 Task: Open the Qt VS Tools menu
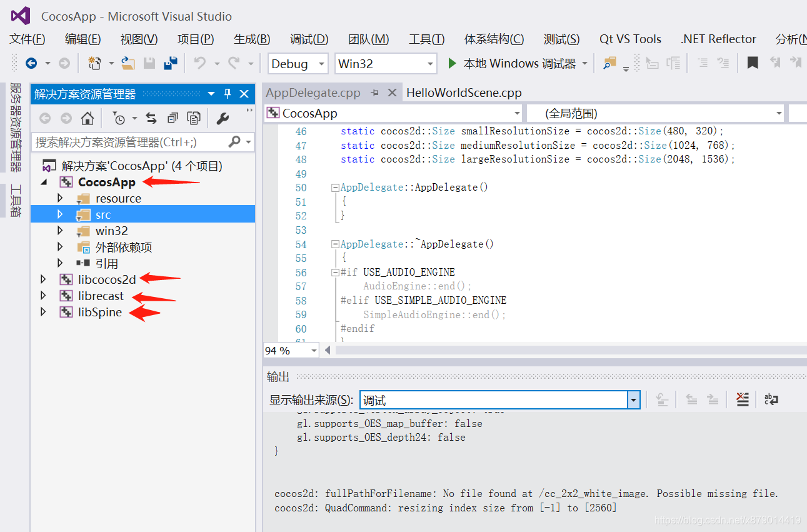coord(630,39)
